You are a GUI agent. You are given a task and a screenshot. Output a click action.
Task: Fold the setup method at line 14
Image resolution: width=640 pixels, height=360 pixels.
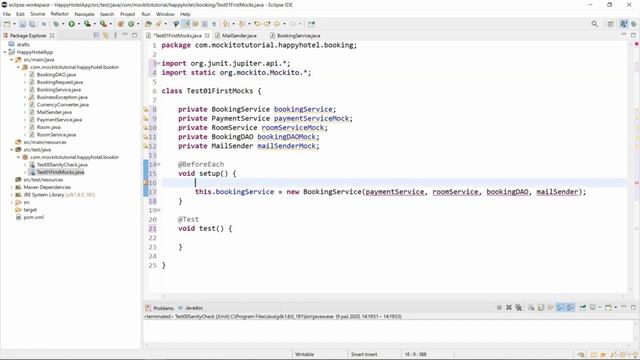click(x=159, y=164)
